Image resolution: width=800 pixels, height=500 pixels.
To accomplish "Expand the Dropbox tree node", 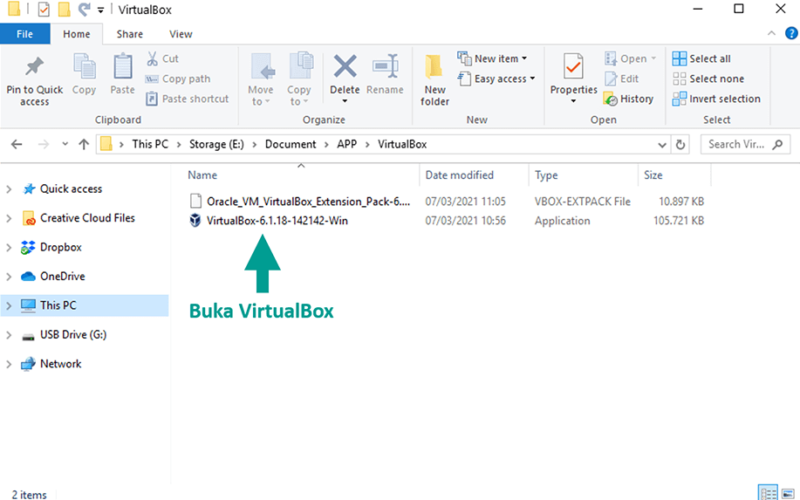I will pos(9,247).
